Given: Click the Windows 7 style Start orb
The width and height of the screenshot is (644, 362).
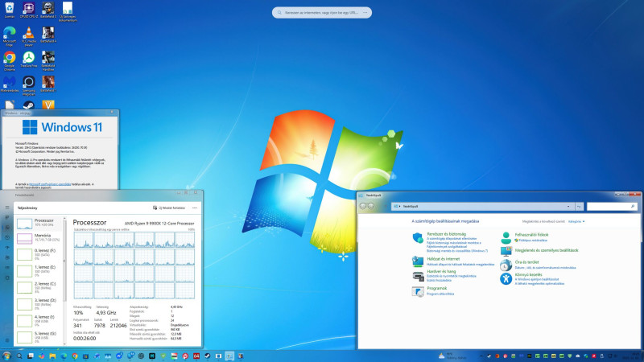Looking at the screenshot, I should [x=6, y=356].
